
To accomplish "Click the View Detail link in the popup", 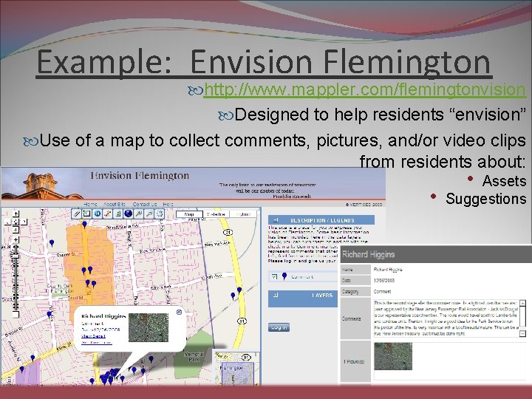I will click(x=93, y=336).
